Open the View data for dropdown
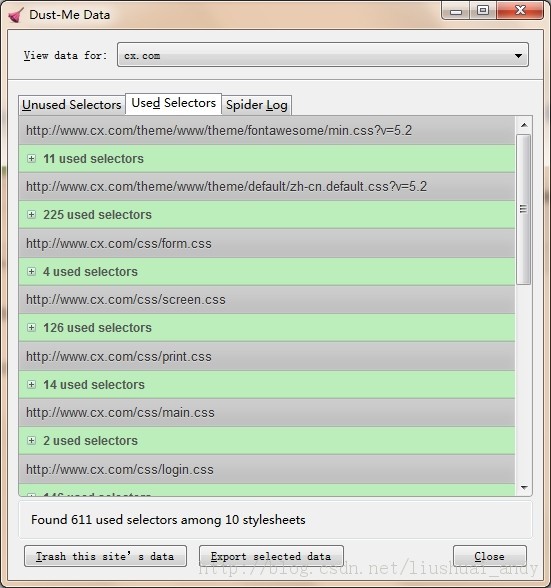The height and width of the screenshot is (588, 551). point(323,55)
